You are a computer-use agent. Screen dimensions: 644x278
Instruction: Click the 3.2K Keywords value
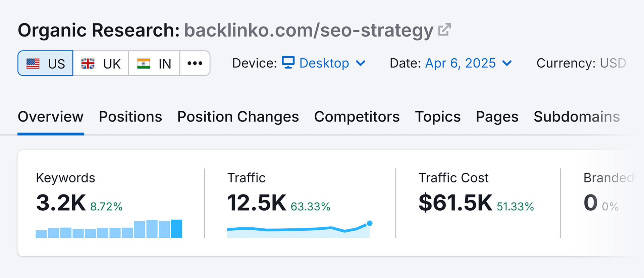click(x=61, y=203)
